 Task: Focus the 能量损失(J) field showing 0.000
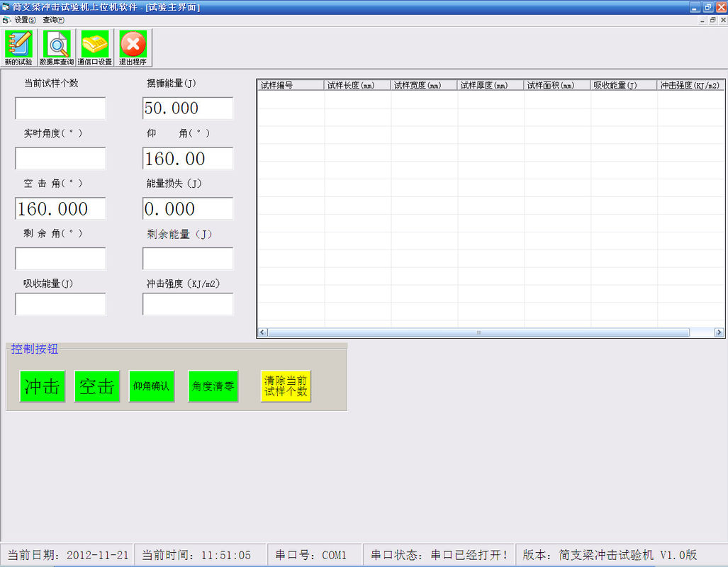(188, 209)
